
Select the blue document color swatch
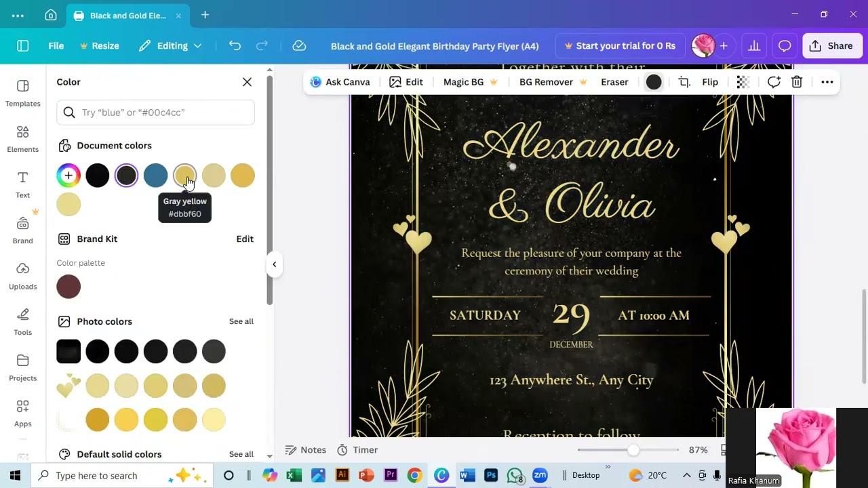155,176
